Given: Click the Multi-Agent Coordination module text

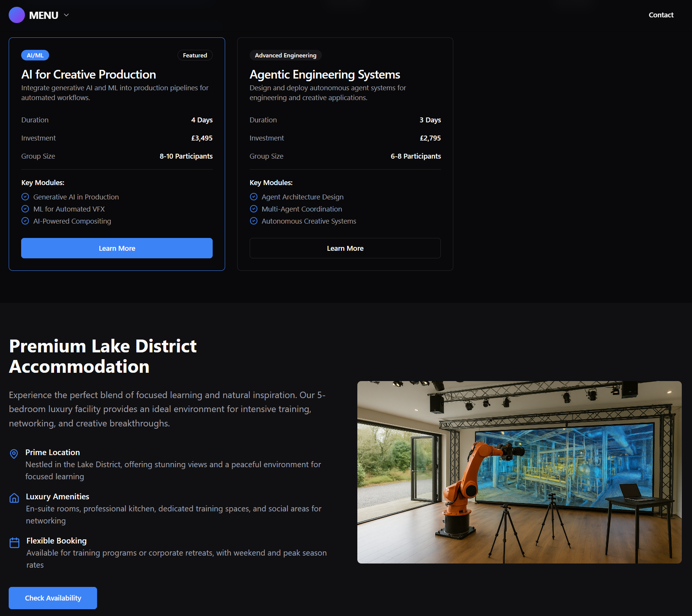Looking at the screenshot, I should click(x=302, y=209).
